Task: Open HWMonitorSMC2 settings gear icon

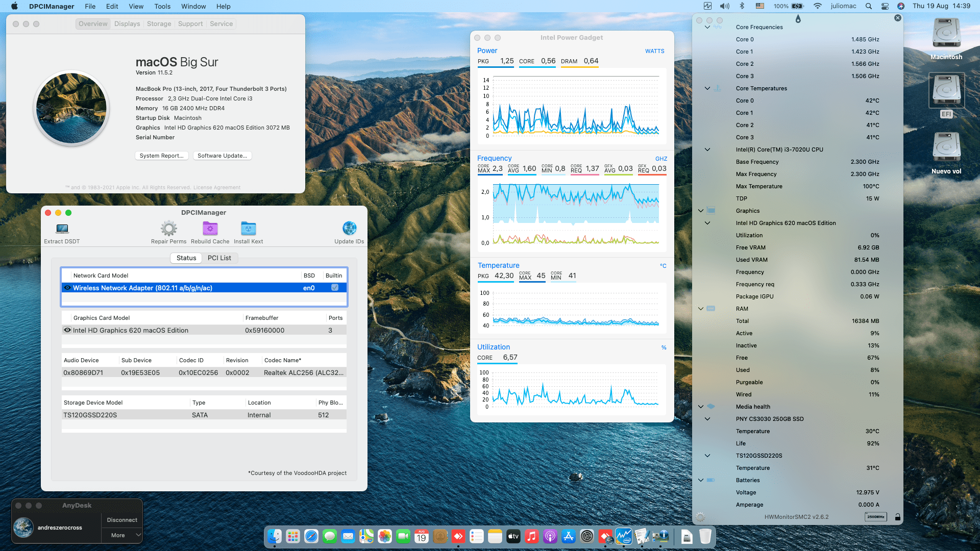Action: pos(700,517)
